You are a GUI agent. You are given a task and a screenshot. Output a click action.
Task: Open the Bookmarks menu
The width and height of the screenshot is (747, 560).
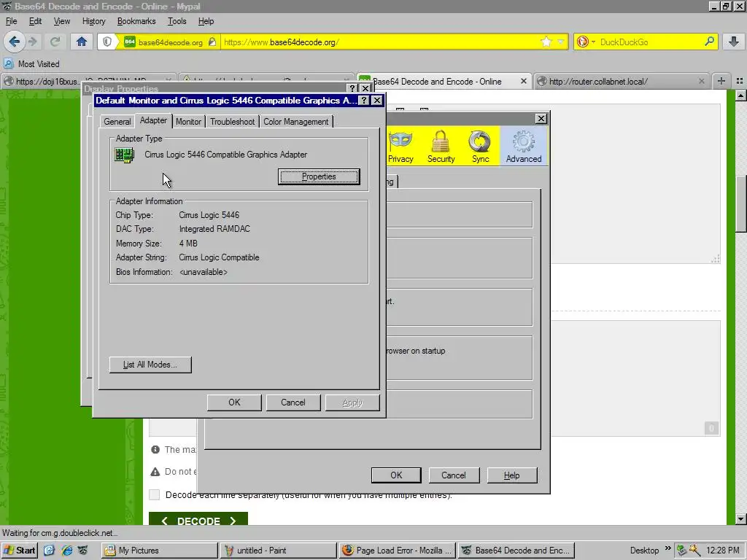pos(136,21)
